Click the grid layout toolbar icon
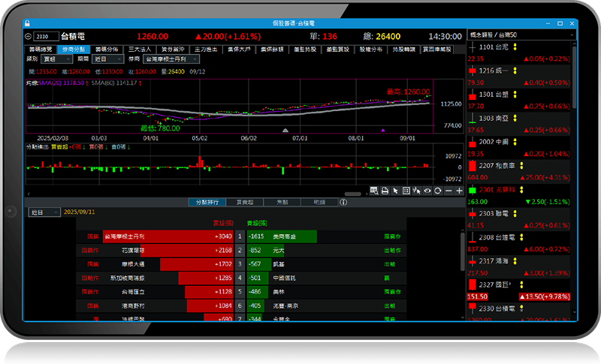 click(406, 191)
